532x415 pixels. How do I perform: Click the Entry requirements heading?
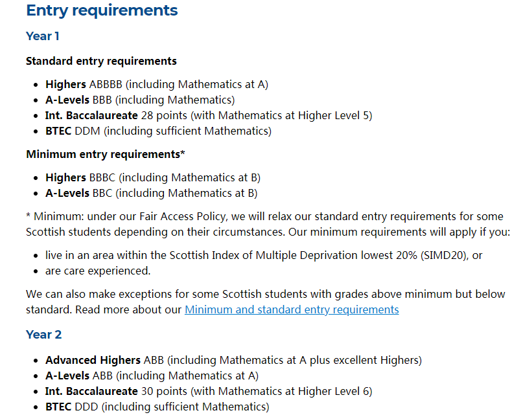tap(102, 10)
